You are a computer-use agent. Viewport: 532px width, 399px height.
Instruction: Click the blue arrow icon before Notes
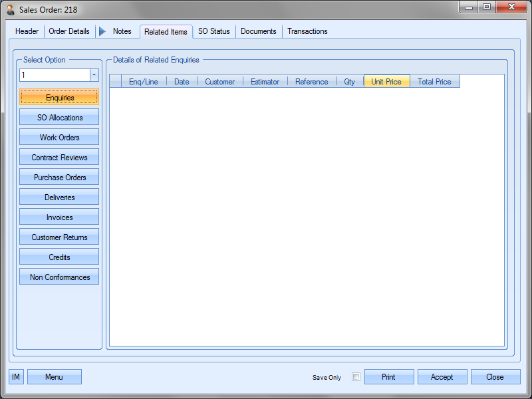click(102, 31)
